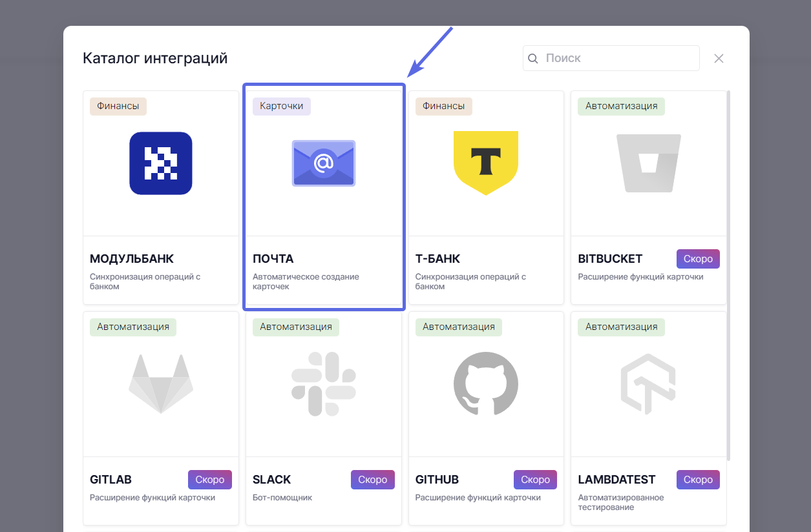Click the Скоро badge on Slack
The image size is (811, 532).
[372, 480]
